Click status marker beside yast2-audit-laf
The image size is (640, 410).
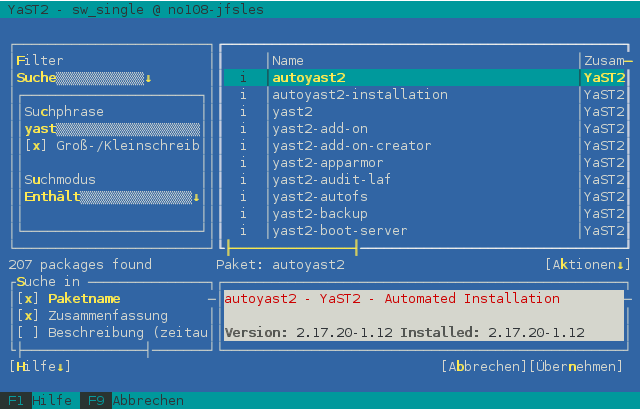244,180
